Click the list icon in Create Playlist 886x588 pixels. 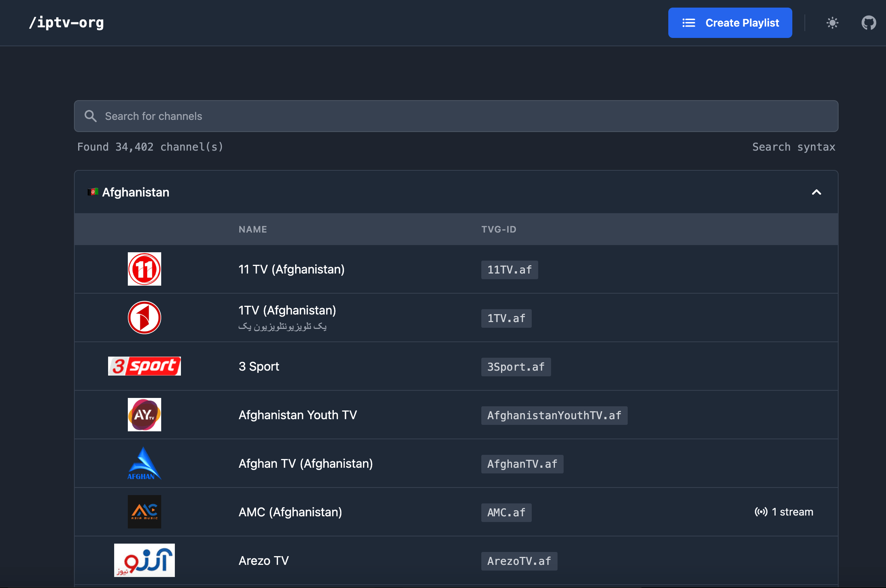click(x=688, y=23)
